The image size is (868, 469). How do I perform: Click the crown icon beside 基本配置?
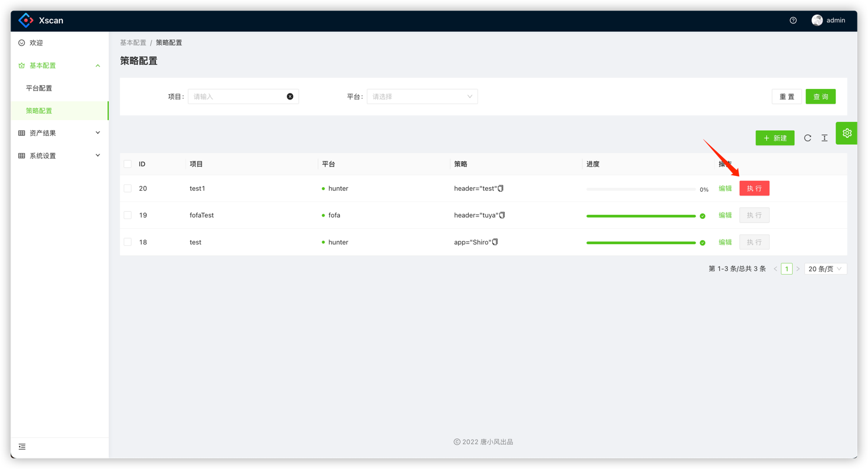tap(22, 65)
